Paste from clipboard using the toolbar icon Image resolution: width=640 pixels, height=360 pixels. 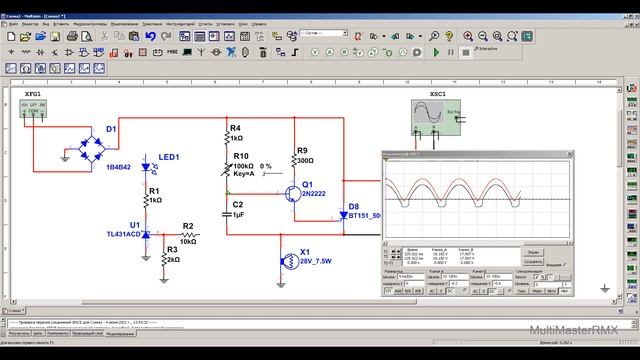(x=133, y=37)
